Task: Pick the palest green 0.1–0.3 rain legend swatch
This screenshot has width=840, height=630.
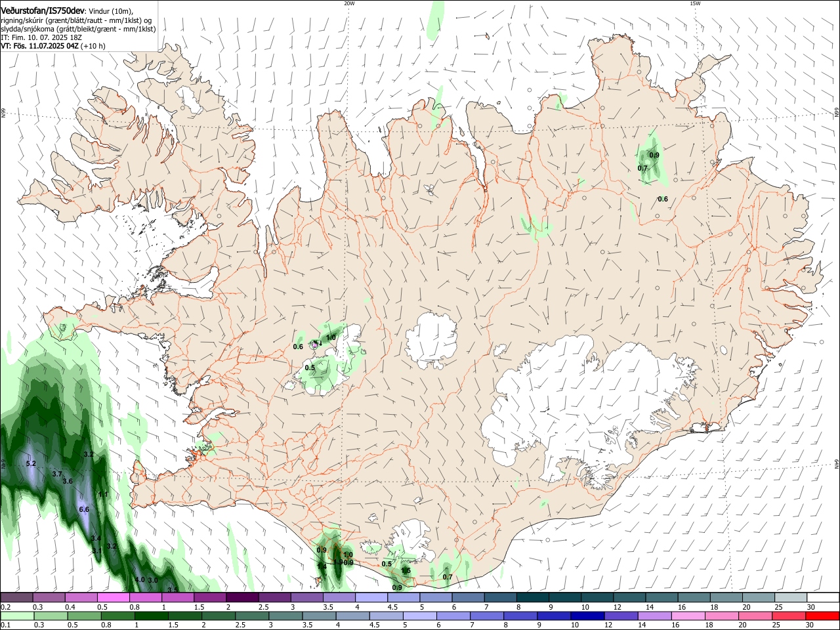Action: [17, 616]
